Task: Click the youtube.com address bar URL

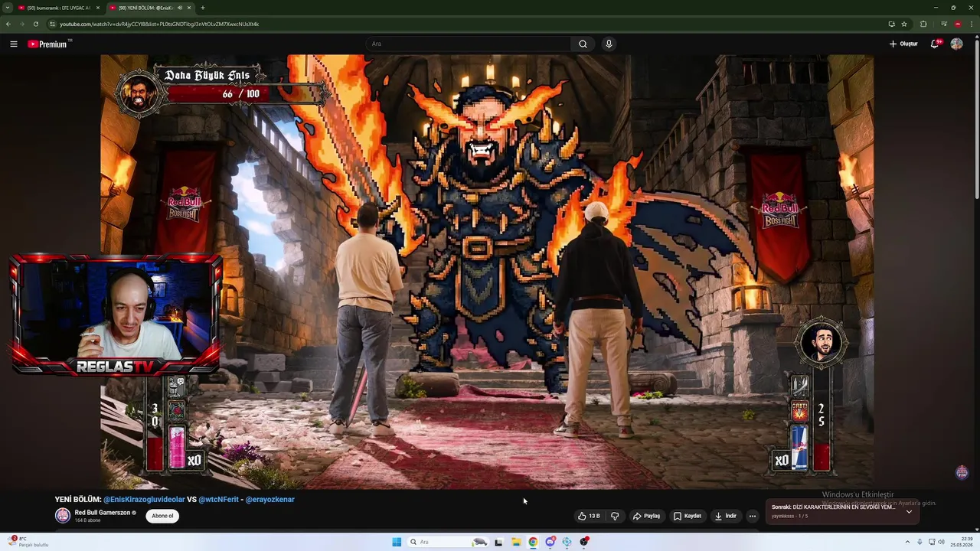Action: tap(159, 24)
